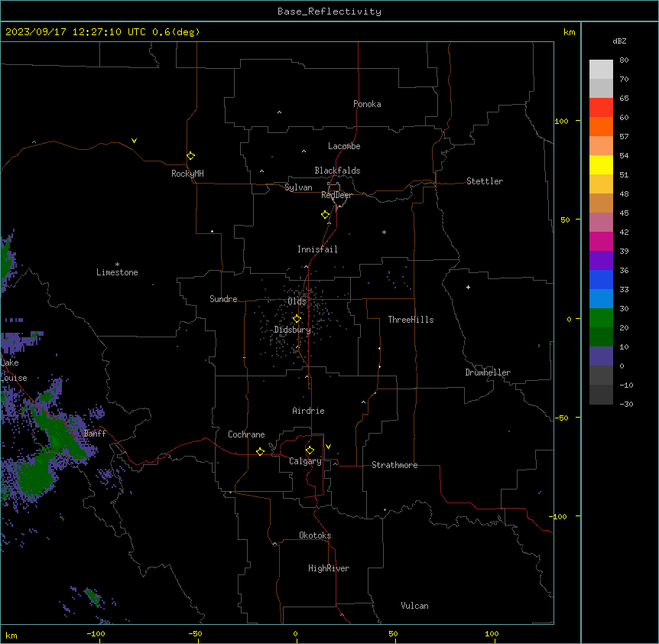
Task: Click the 65 dBZ red legend swatch
Action: click(601, 108)
